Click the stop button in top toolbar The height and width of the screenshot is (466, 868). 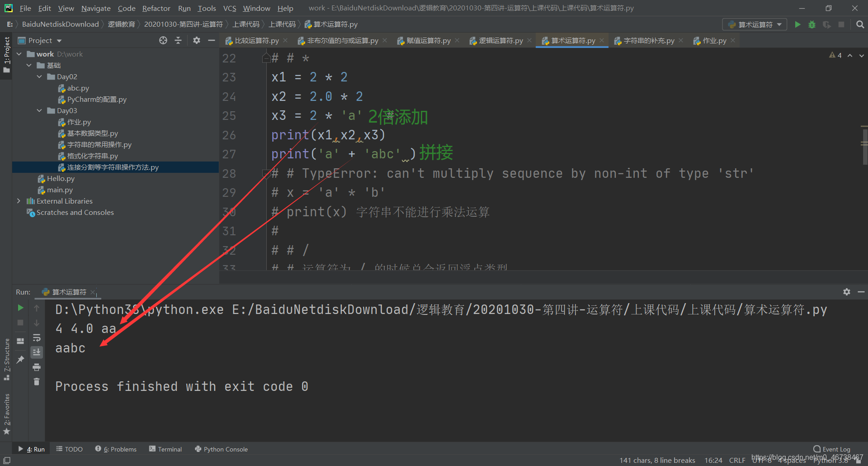pyautogui.click(x=841, y=24)
